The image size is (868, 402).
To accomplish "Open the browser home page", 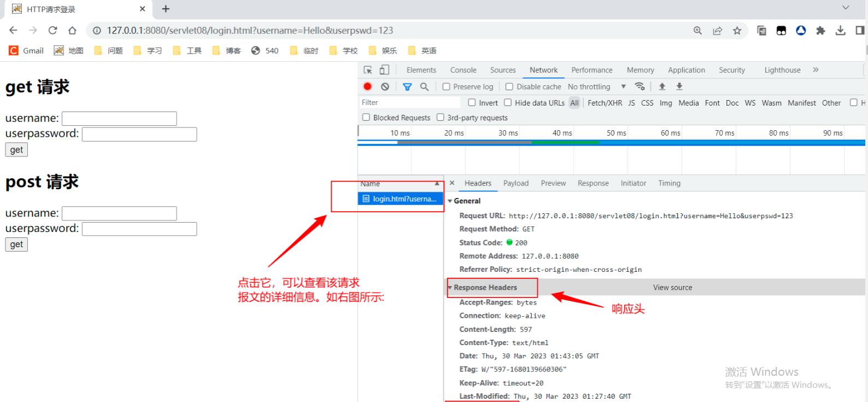I will 72,31.
